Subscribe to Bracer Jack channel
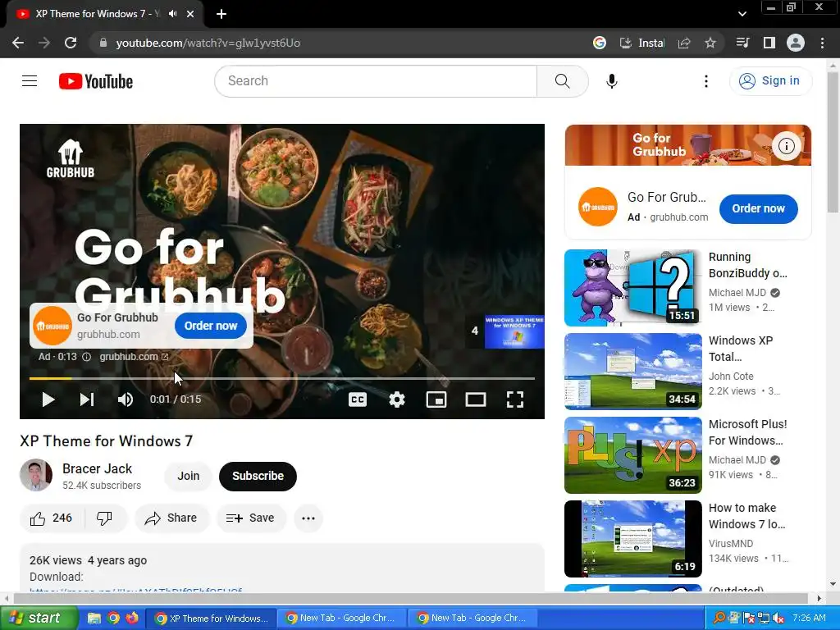Screen dimensions: 840x630 tap(258, 477)
